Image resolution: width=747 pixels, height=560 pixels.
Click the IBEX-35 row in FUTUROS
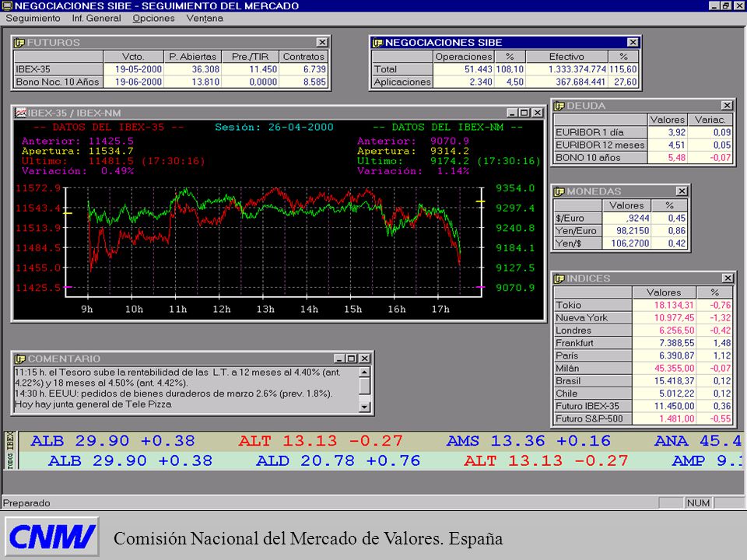[x=171, y=69]
